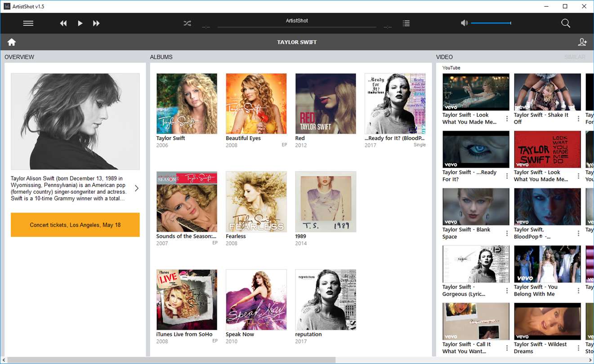This screenshot has width=594, height=364.
Task: Click Concert tickets Los Angeles button
Action: coord(75,225)
